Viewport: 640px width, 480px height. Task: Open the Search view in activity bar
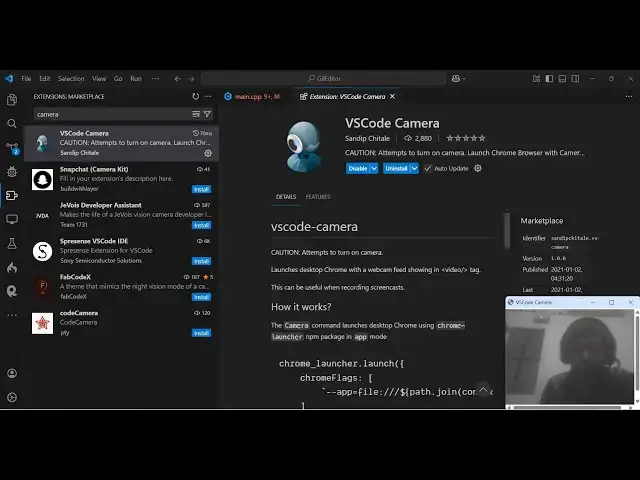point(12,123)
